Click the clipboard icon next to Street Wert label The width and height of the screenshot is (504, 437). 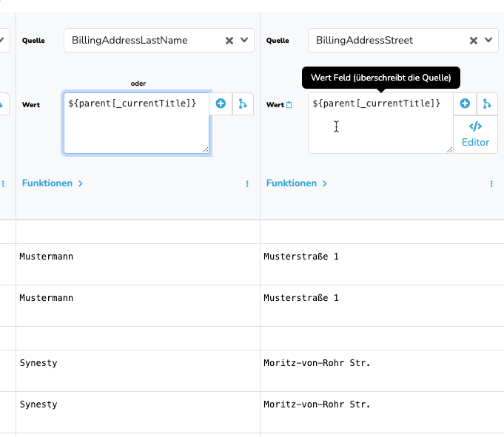point(289,105)
